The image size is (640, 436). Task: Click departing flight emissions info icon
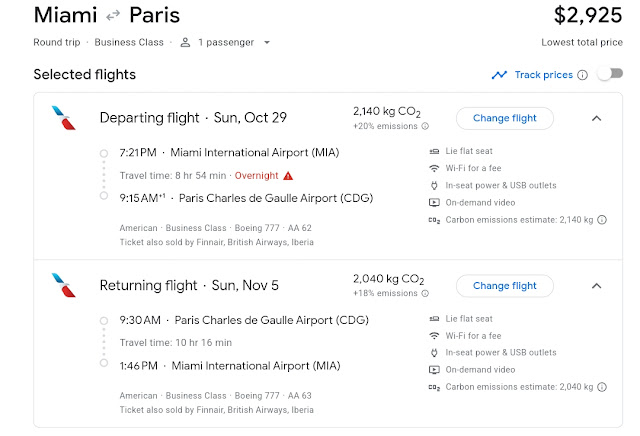click(x=425, y=127)
